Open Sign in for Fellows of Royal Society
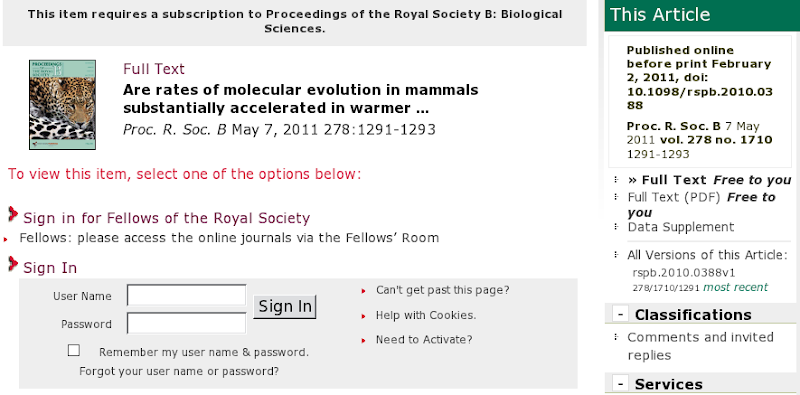Viewport: 800px width, 395px height. coord(167,218)
